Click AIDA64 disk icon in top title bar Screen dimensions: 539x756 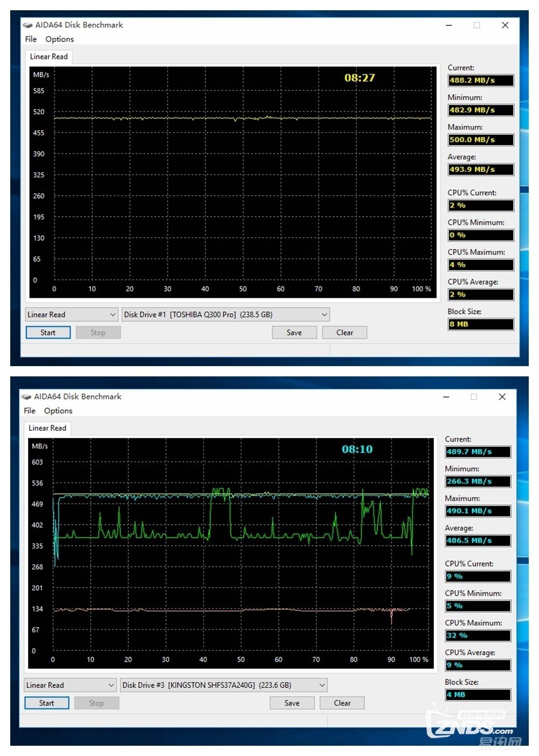tap(27, 25)
